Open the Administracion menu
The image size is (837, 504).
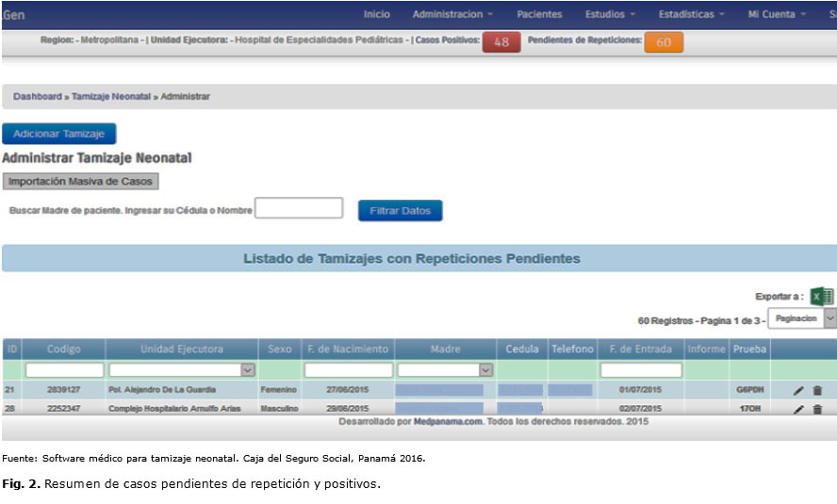[x=452, y=14]
